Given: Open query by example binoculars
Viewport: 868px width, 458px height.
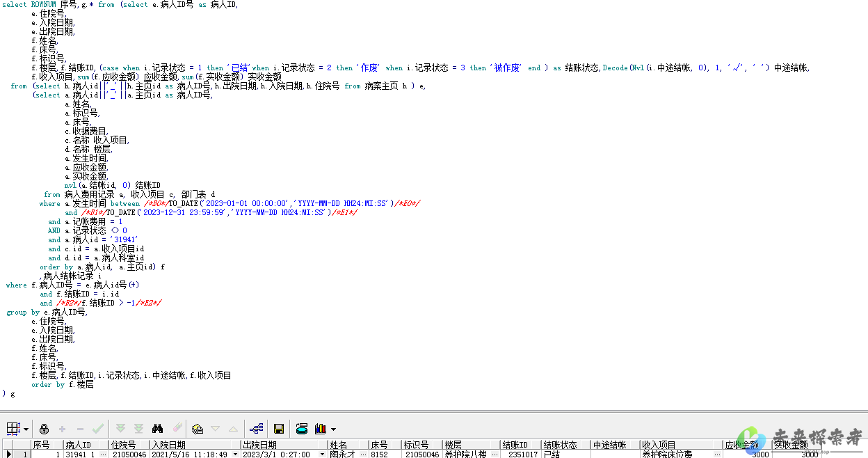Looking at the screenshot, I should (x=158, y=429).
